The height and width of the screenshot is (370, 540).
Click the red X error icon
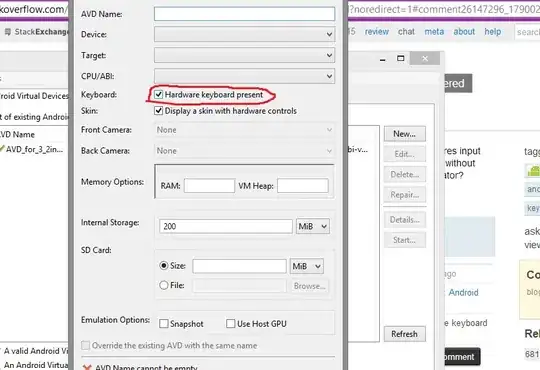click(87, 367)
